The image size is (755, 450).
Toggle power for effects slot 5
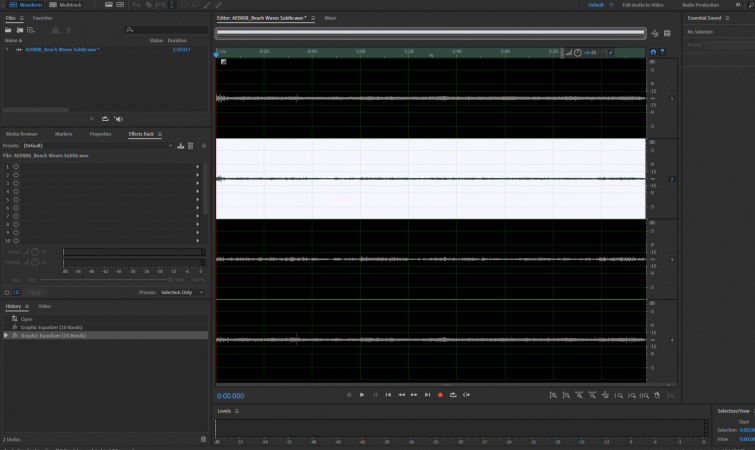point(16,200)
